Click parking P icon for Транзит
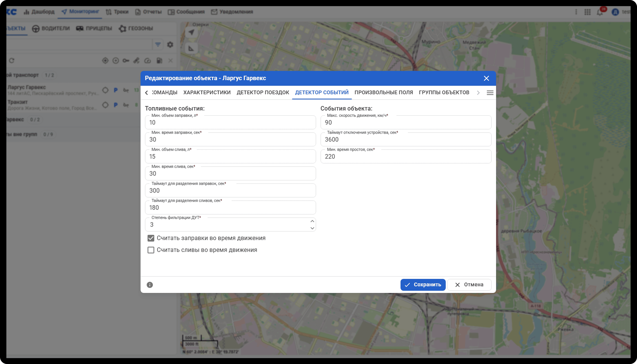This screenshot has height=364, width=637. (116, 105)
